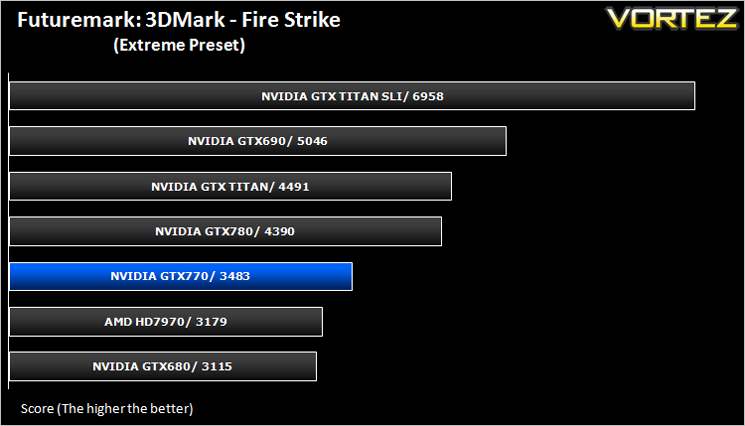Click the Extreme Preset subtitle
Image resolution: width=745 pixels, height=426 pixels.
[x=179, y=45]
